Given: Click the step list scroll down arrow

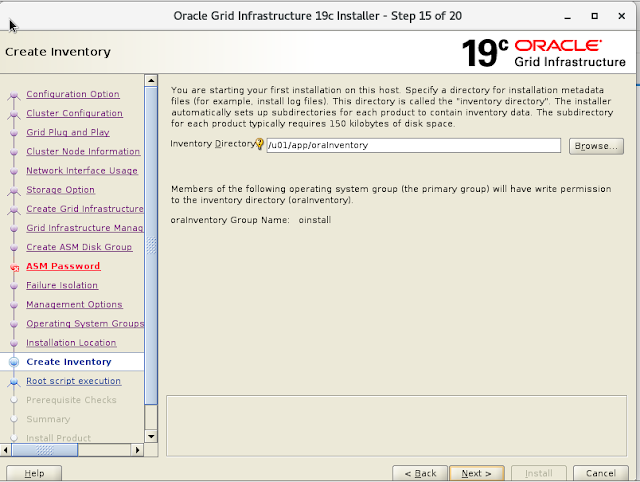Looking at the screenshot, I should [x=151, y=436].
